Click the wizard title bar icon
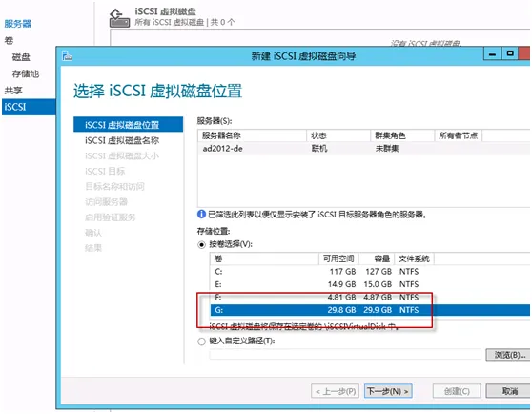 (67, 55)
